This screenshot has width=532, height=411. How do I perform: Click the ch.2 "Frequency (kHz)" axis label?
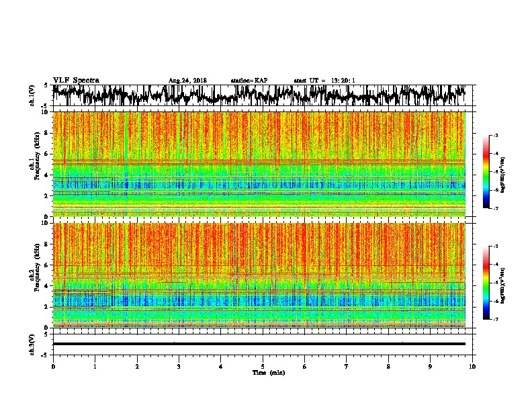(x=37, y=267)
